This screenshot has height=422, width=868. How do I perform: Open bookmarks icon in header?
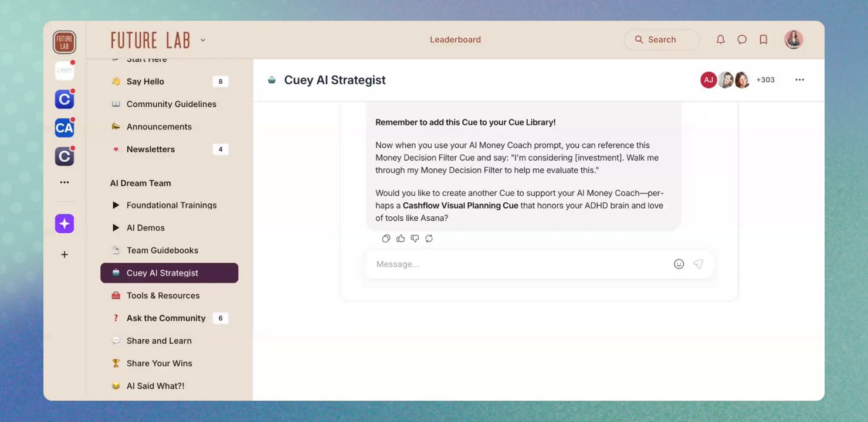click(764, 39)
